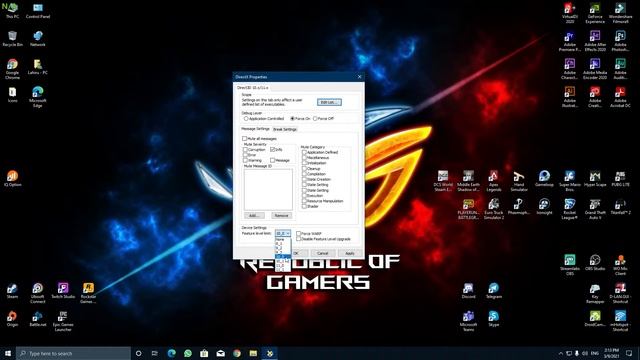
Task: Select the Steam desktop shortcut
Action: [x=12, y=291]
